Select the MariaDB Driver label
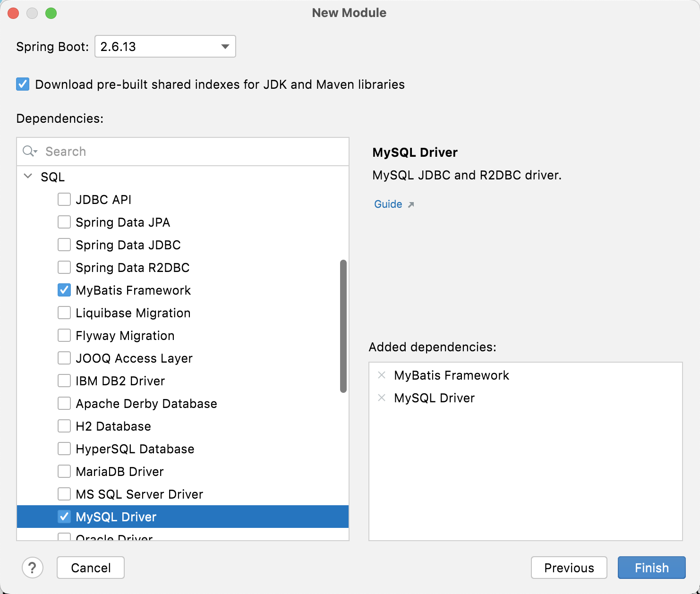The height and width of the screenshot is (594, 700). point(120,472)
